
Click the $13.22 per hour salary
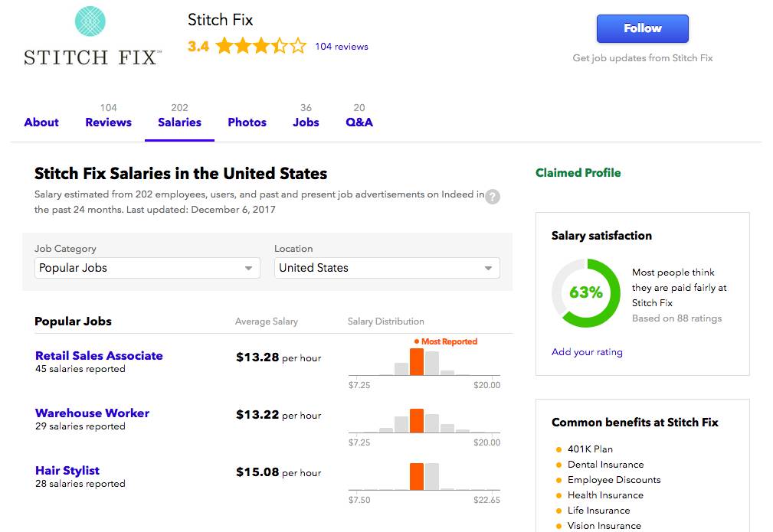(x=279, y=415)
